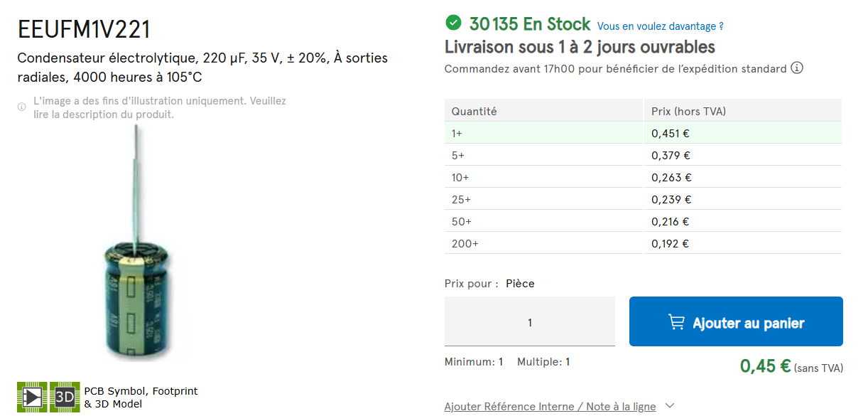
Task: Open the PCB symbol icon
Action: (x=32, y=396)
